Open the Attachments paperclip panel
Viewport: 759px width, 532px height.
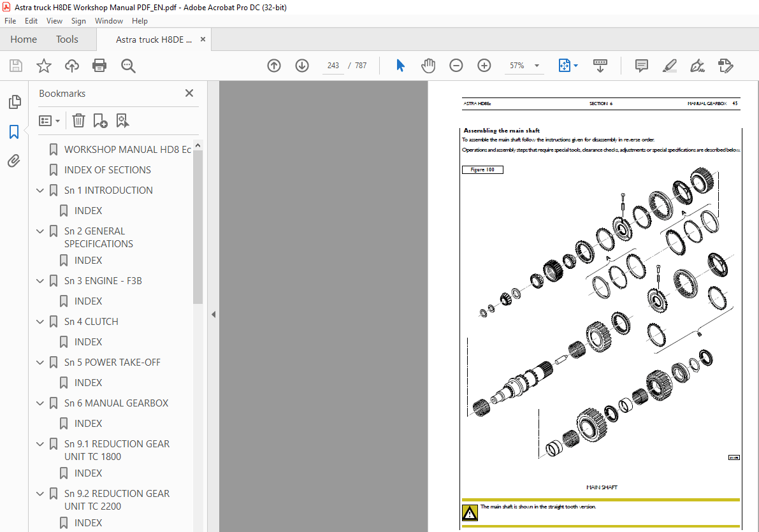(14, 161)
